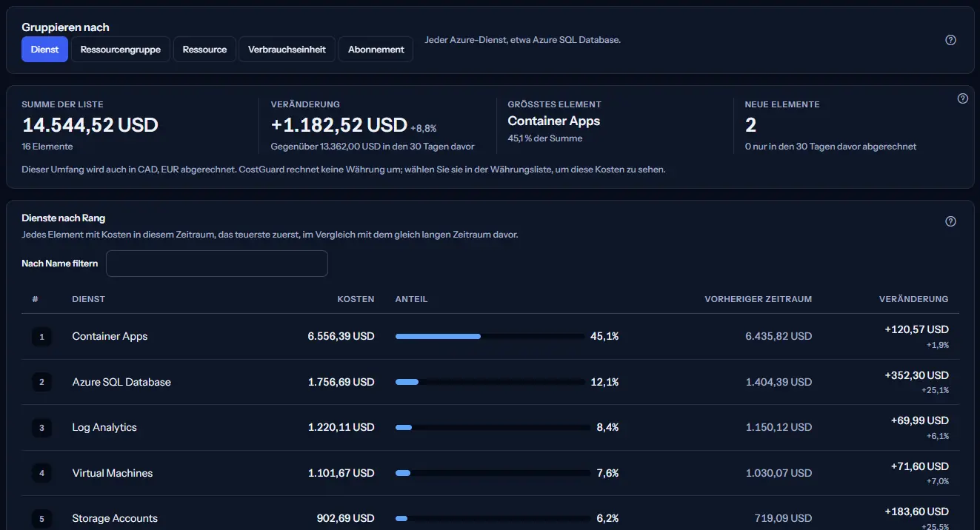
Task: Click the rank 3 badge
Action: tap(41, 428)
